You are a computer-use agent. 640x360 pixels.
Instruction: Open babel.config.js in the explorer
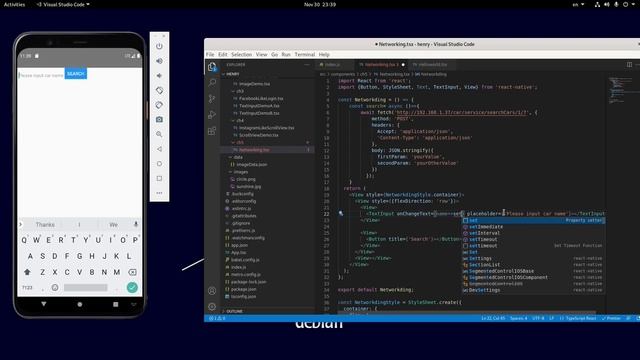point(245,260)
